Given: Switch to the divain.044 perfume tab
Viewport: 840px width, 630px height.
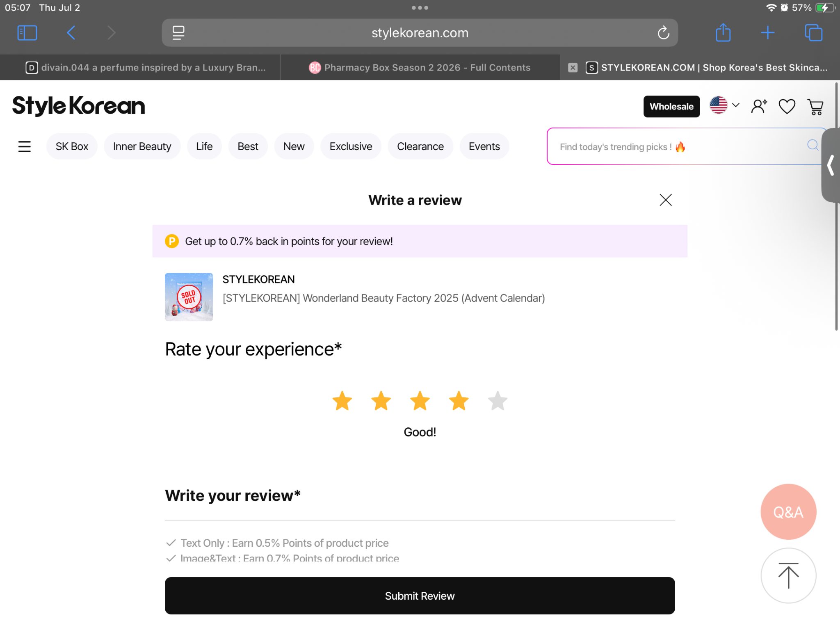Looking at the screenshot, I should pyautogui.click(x=140, y=68).
